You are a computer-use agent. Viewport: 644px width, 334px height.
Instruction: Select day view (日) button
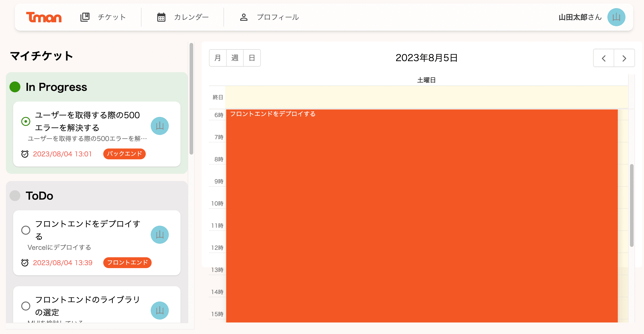pyautogui.click(x=252, y=58)
